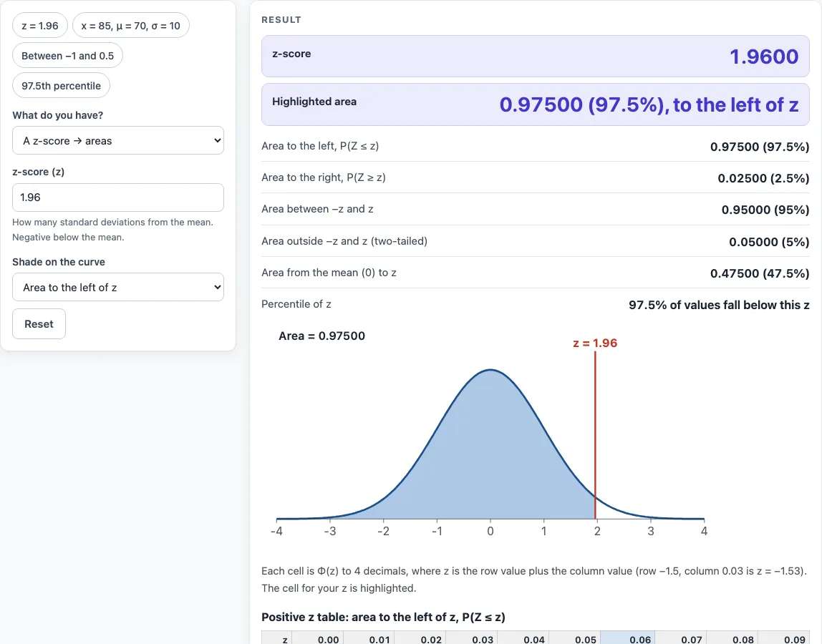Click the Reset button
Viewport: 822px width, 644px height.
(x=39, y=324)
